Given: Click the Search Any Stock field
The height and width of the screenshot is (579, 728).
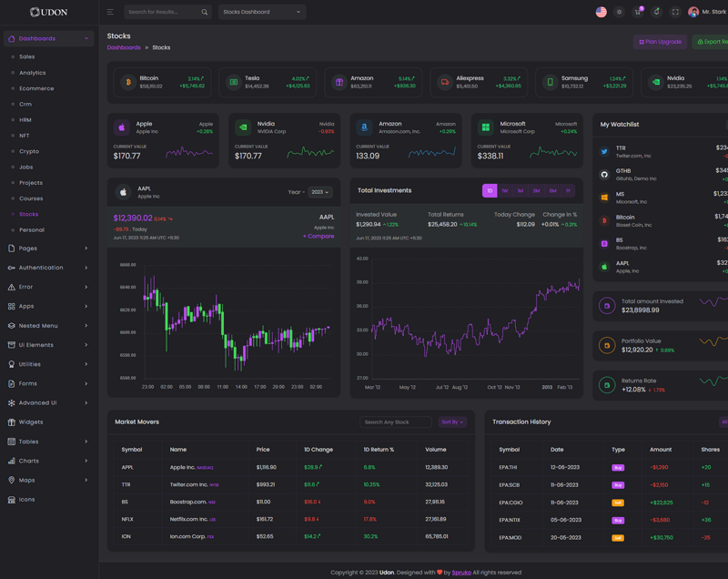Looking at the screenshot, I should (x=396, y=422).
